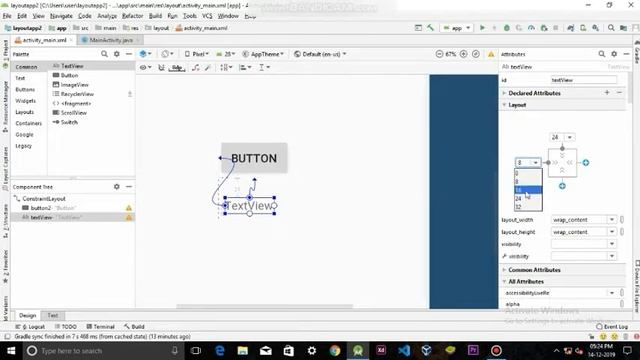Screen dimensions: 640x360
Task: Open the layout_width value dropdown
Action: point(612,220)
